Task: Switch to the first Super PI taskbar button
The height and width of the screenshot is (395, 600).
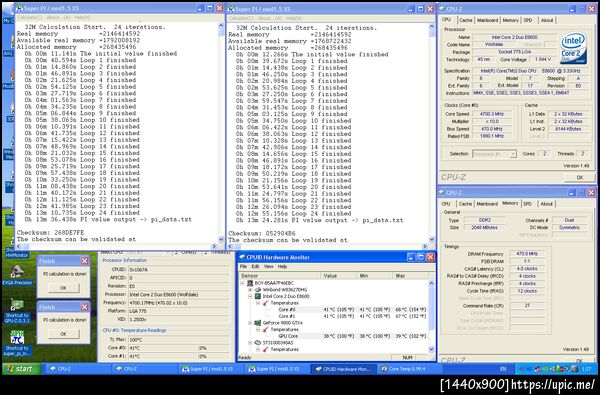Action: [x=211, y=369]
